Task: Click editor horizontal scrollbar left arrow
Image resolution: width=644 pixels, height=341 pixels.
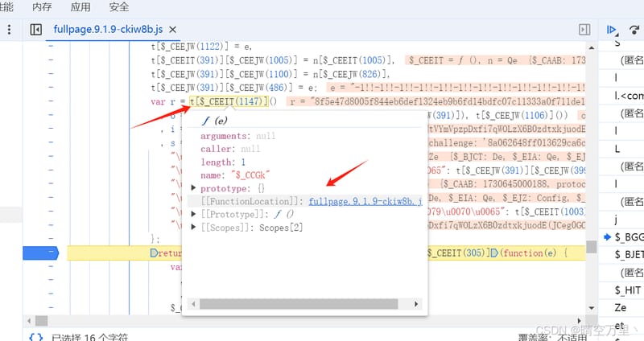Action: click(29, 320)
